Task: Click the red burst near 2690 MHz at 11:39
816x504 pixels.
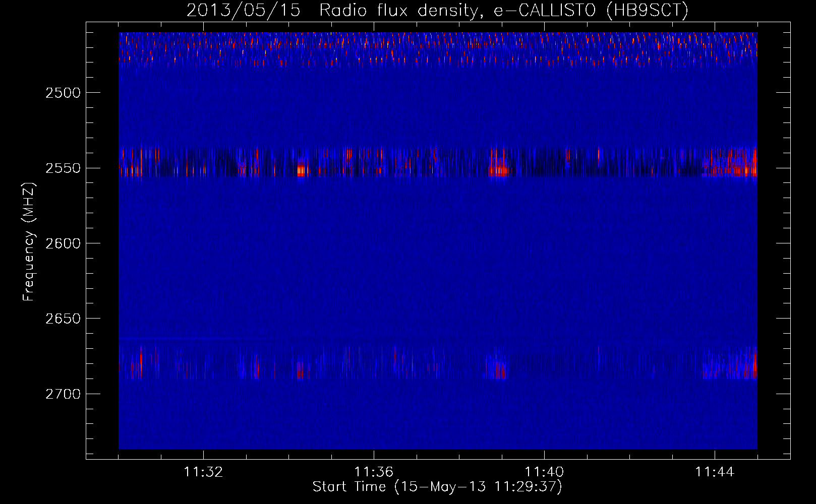Action: click(x=500, y=370)
